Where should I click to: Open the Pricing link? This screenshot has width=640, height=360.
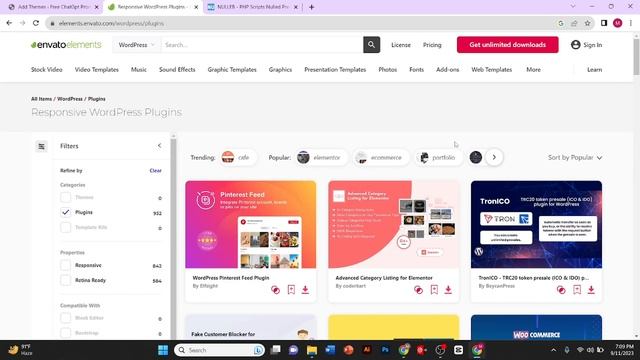coord(432,45)
